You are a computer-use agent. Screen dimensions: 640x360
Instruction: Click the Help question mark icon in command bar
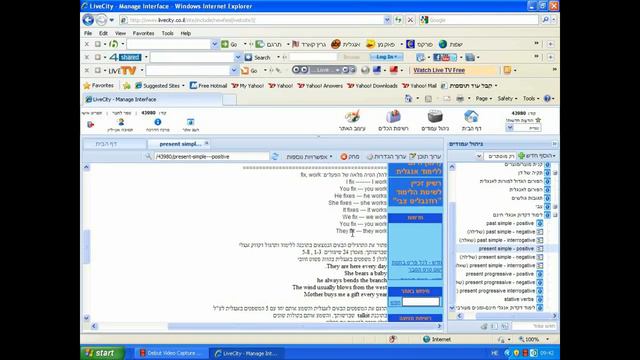[x=547, y=98]
